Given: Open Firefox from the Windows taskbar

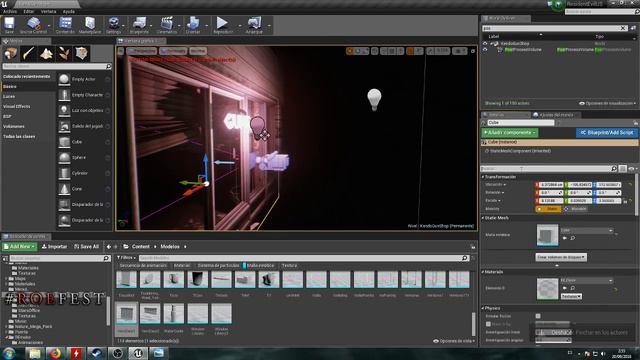Looking at the screenshot, I should coord(56,353).
